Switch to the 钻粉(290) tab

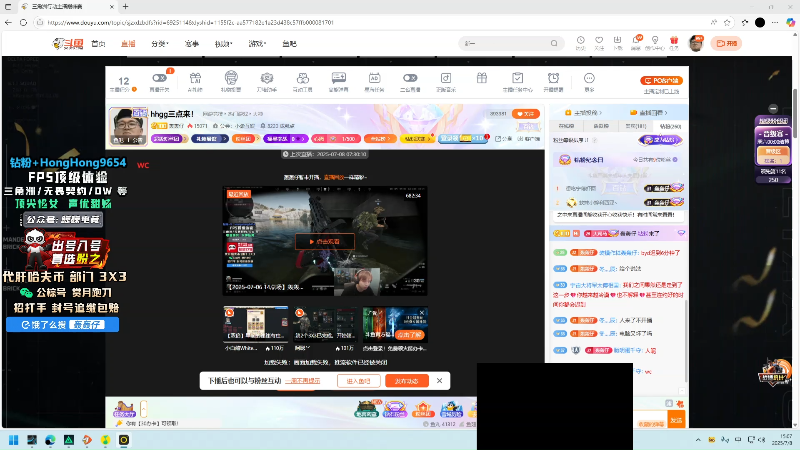coord(670,126)
